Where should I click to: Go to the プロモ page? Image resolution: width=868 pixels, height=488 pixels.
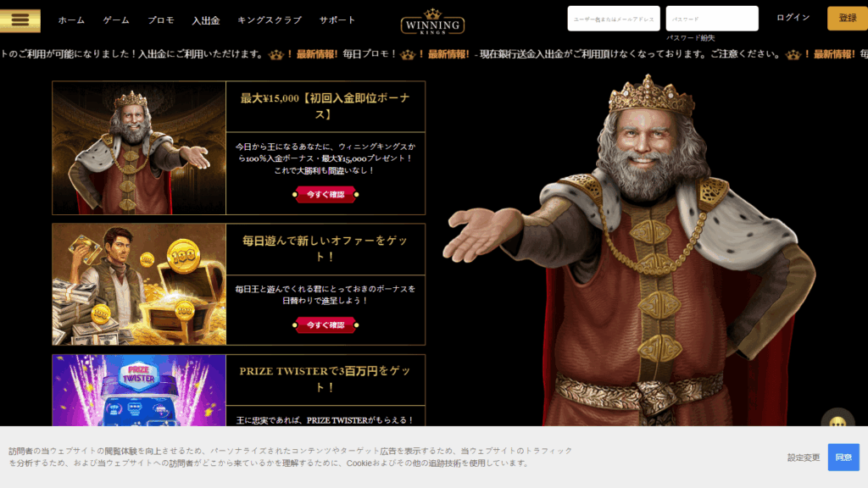click(x=160, y=20)
